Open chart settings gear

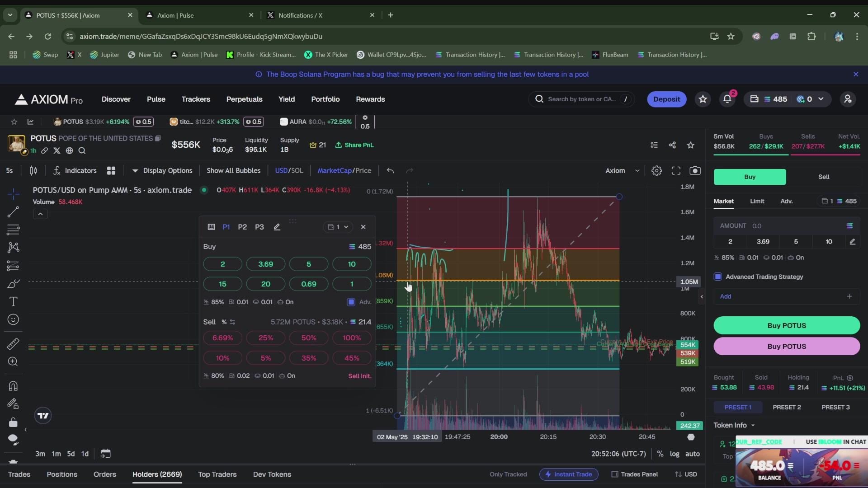click(x=656, y=170)
